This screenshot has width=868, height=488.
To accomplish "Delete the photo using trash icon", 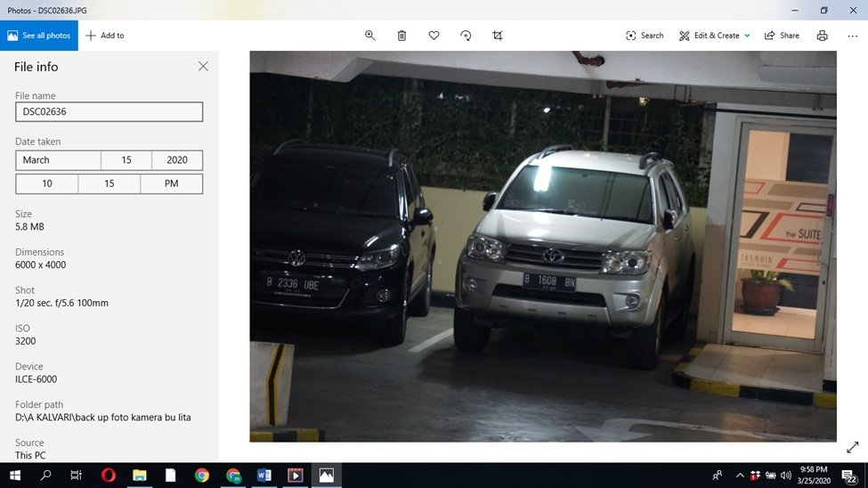I will [402, 36].
